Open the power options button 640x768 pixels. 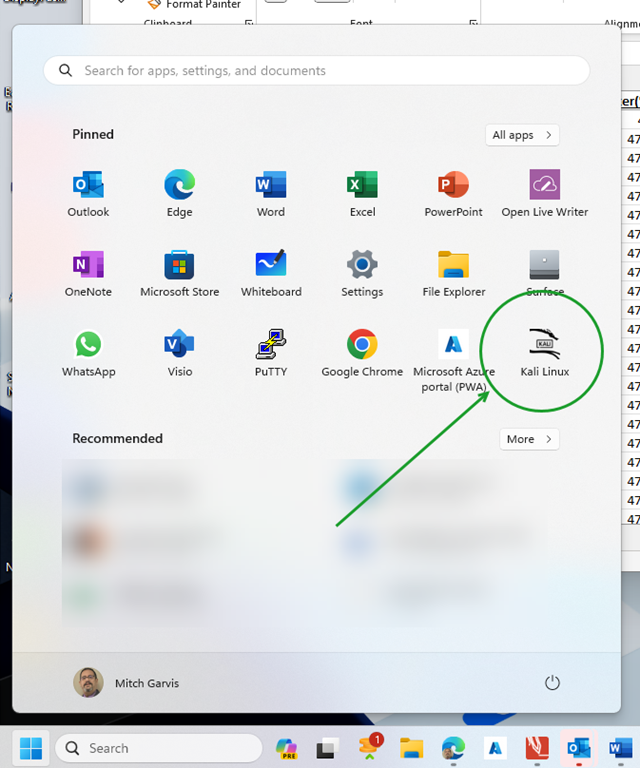coord(552,683)
